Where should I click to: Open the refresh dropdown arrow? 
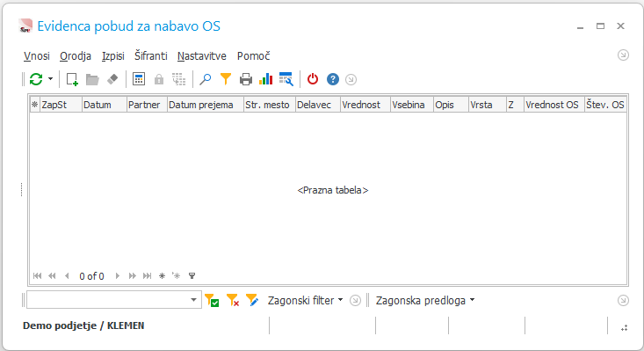50,79
